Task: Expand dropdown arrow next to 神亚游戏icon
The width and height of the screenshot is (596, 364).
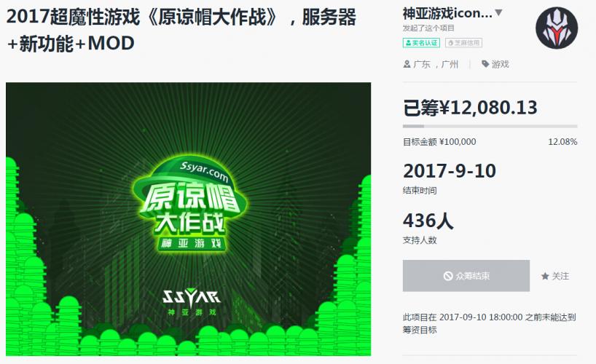Action: pos(498,13)
